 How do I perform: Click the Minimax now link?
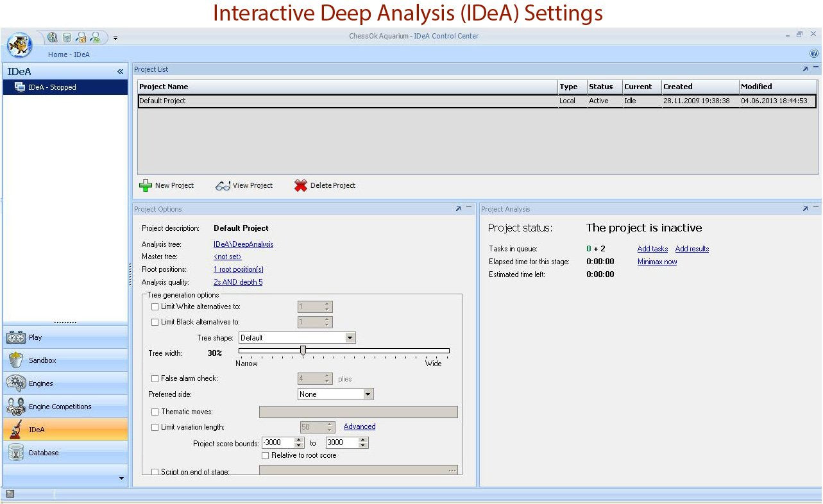click(657, 262)
